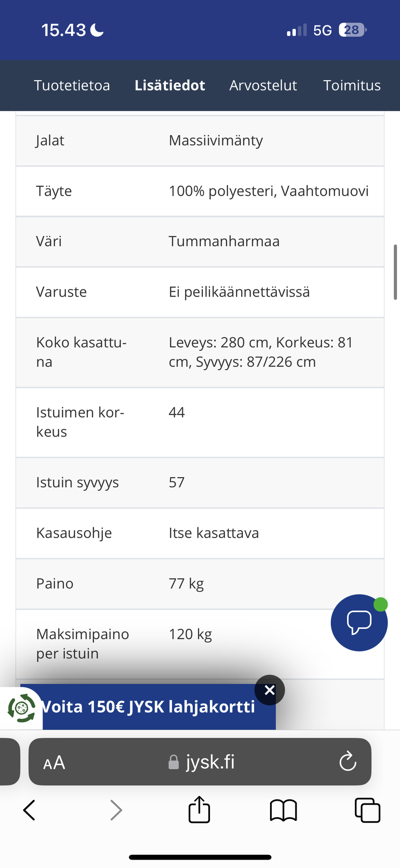Screen dimensions: 400x868
Task: Click the page scrollbar indicator
Action: tap(395, 272)
